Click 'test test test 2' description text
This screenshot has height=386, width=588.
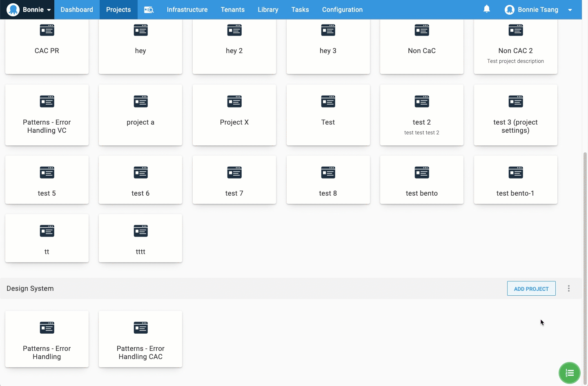pyautogui.click(x=422, y=133)
